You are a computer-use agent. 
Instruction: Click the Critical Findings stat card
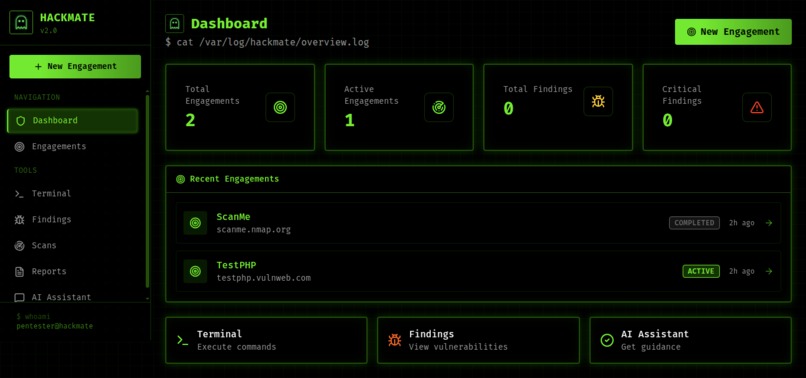717,107
